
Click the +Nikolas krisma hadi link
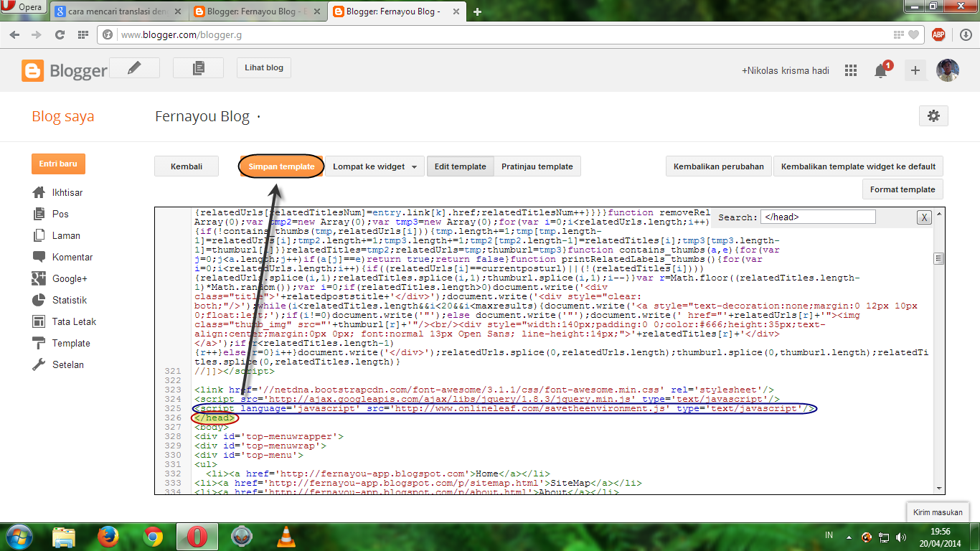click(x=786, y=70)
